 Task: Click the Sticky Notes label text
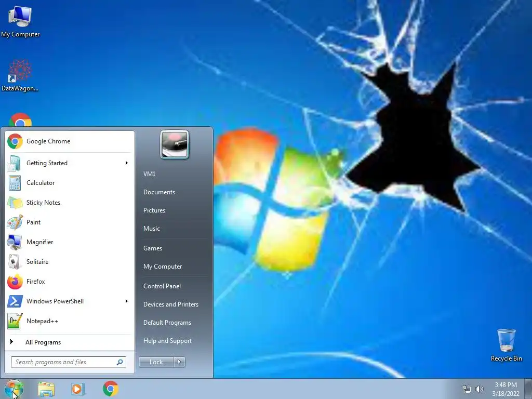pos(44,203)
